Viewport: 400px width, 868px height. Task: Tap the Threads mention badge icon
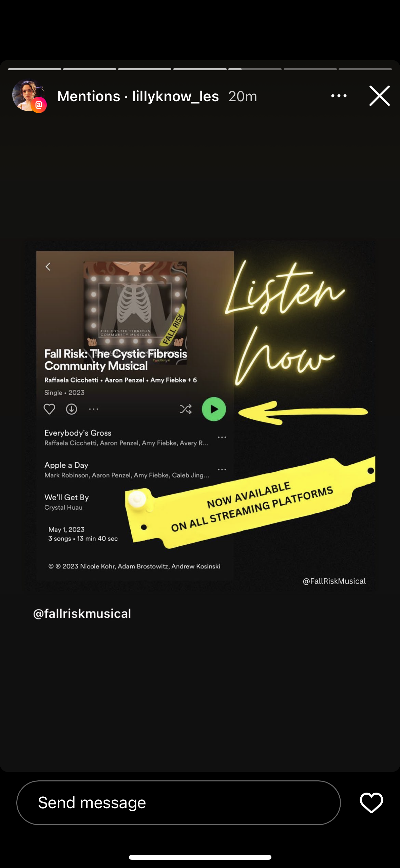point(39,105)
